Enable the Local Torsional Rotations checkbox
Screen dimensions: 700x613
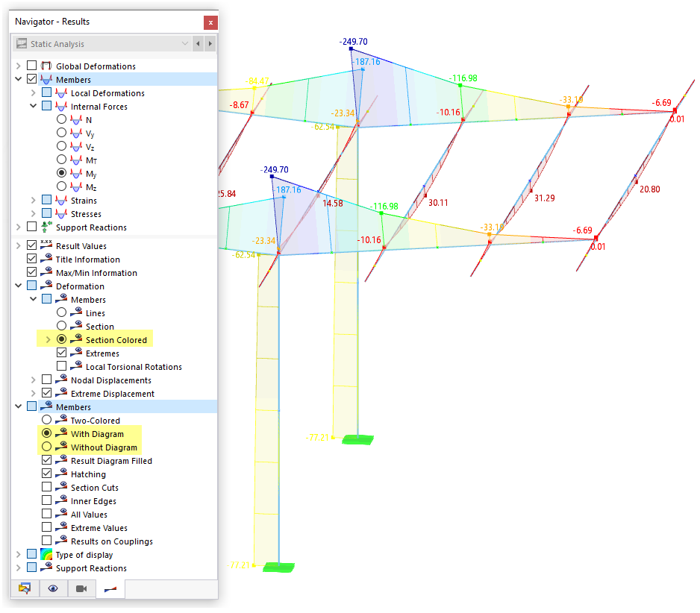pos(62,366)
